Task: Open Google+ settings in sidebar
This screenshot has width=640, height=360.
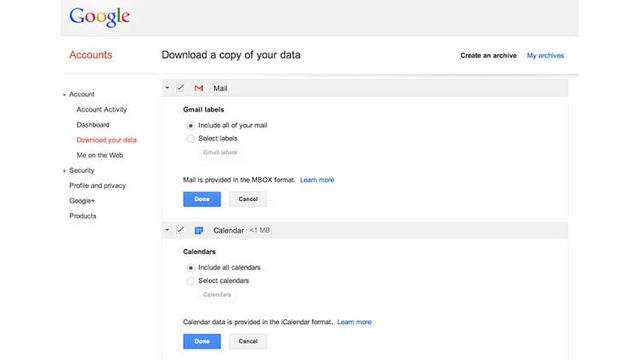Action: point(82,200)
